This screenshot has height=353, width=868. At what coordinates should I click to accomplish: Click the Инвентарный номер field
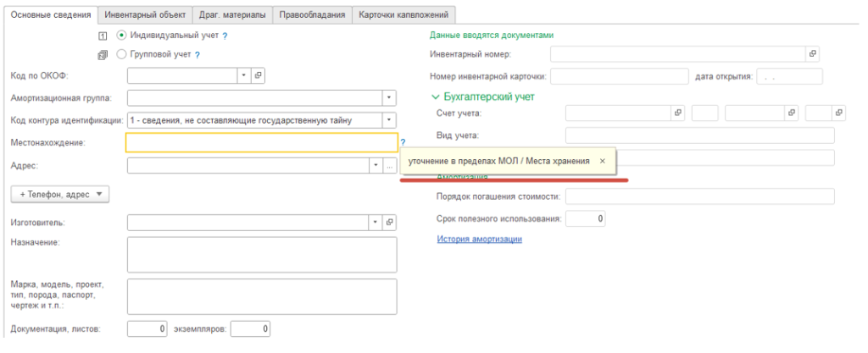(x=677, y=54)
